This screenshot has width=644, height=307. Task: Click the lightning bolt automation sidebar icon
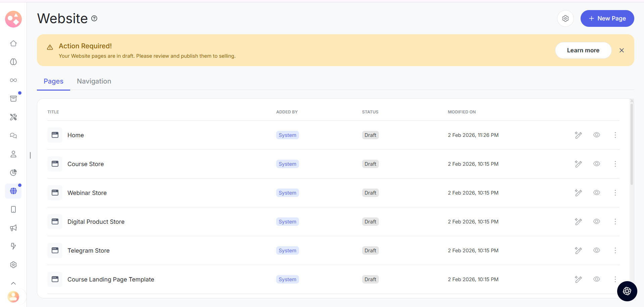pyautogui.click(x=13, y=246)
